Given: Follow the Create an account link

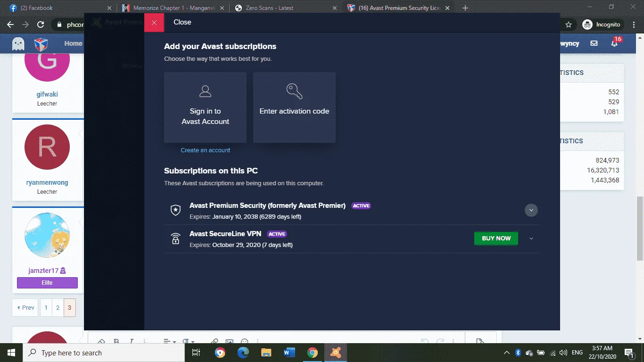Looking at the screenshot, I should coord(206,150).
